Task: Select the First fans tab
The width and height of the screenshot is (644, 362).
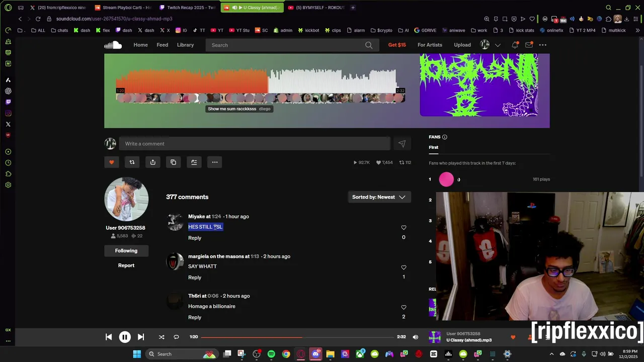Action: (x=434, y=147)
